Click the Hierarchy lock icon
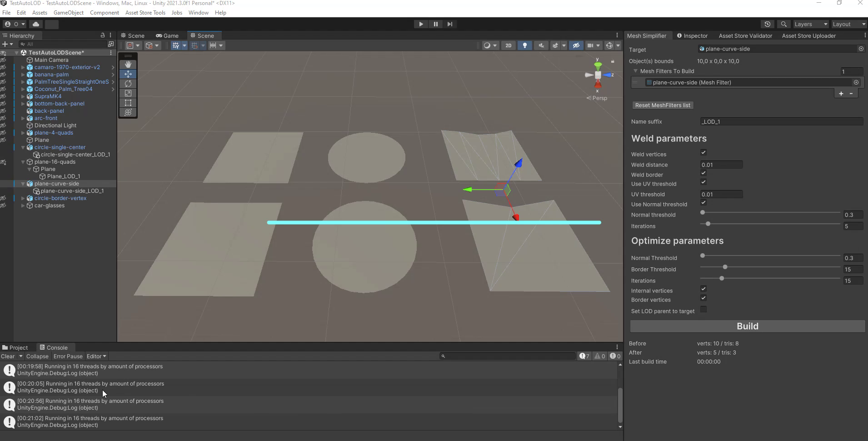868x441 pixels. click(102, 35)
